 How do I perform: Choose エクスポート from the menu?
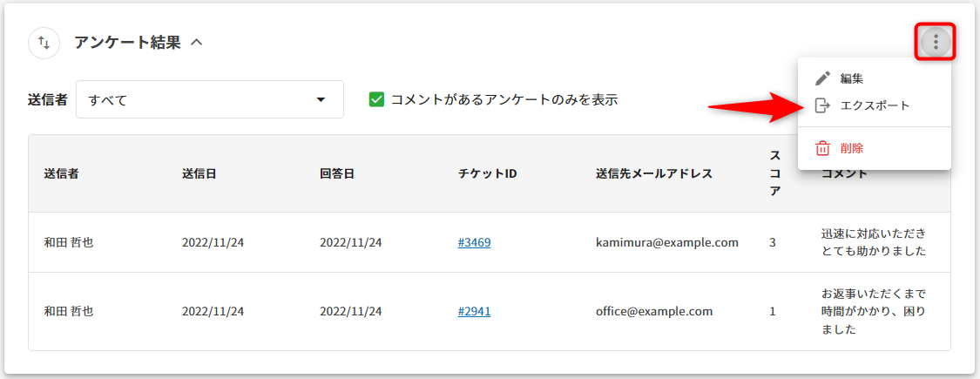875,105
